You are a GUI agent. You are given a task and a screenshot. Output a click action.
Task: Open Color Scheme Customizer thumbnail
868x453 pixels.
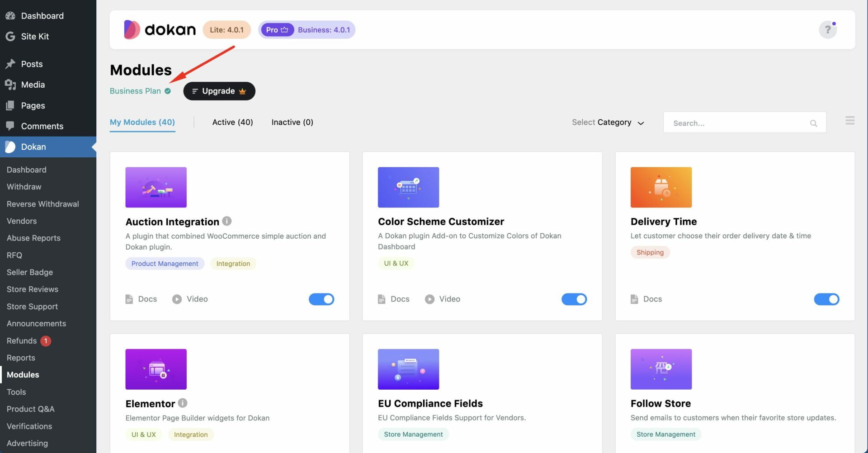(408, 187)
